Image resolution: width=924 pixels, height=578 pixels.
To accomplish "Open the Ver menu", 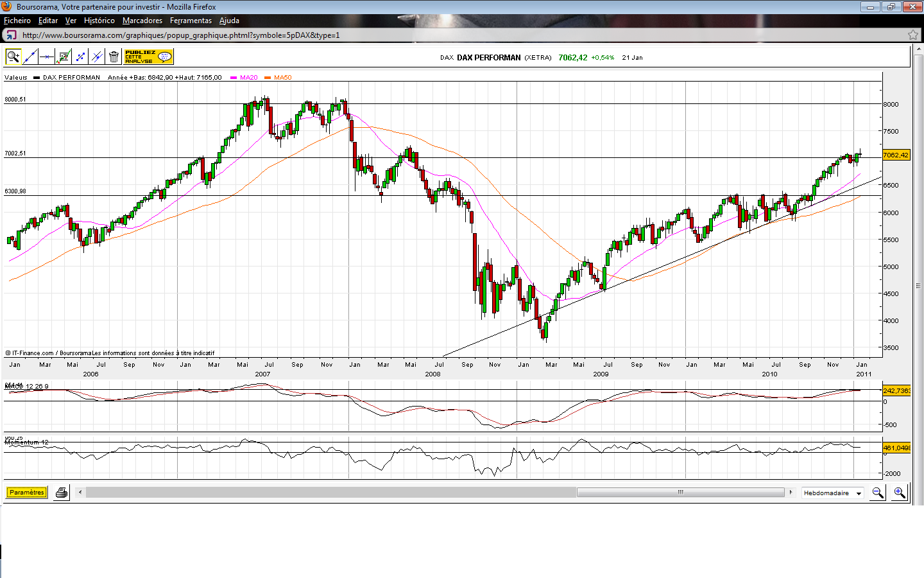I will 71,21.
